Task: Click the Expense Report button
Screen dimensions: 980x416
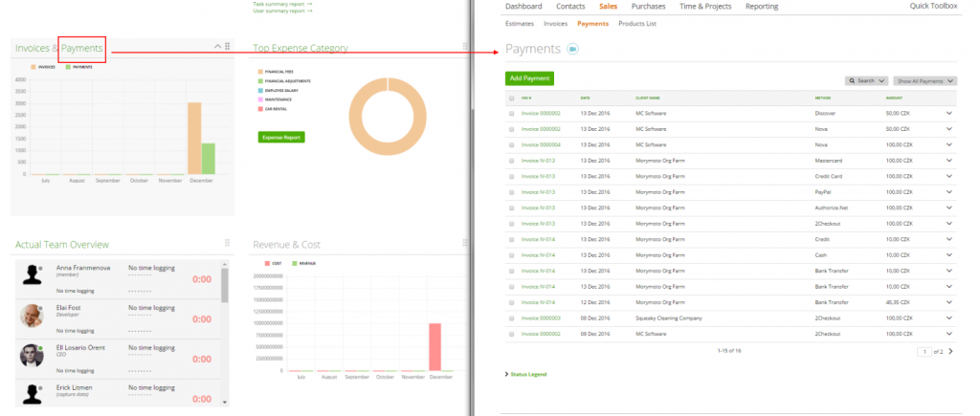Action: coord(281,138)
